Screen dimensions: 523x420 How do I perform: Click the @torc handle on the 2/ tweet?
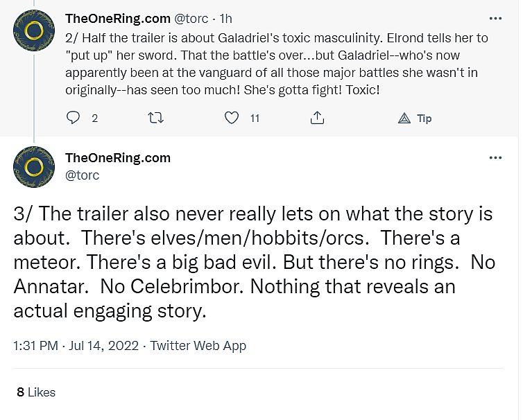(192, 17)
